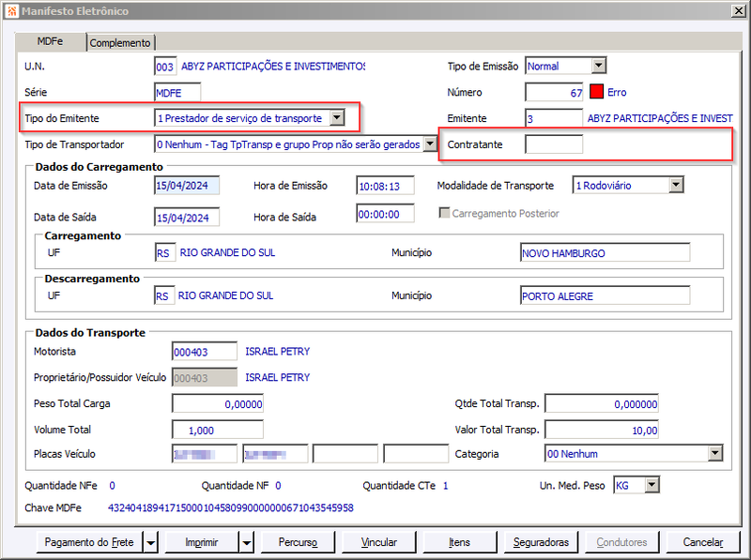The height and width of the screenshot is (560, 751).
Task: Click the Manifesto Eletrônico app icon in title bar
Action: tap(12, 11)
